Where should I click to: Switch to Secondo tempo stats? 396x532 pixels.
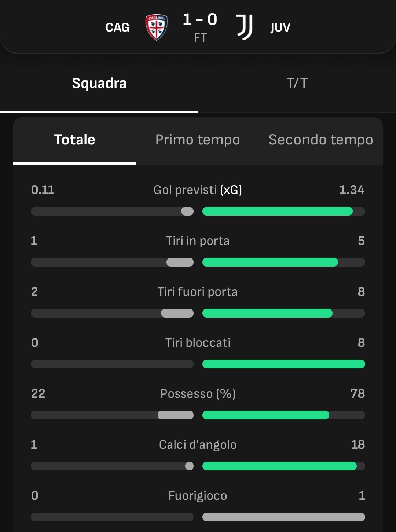pos(321,140)
